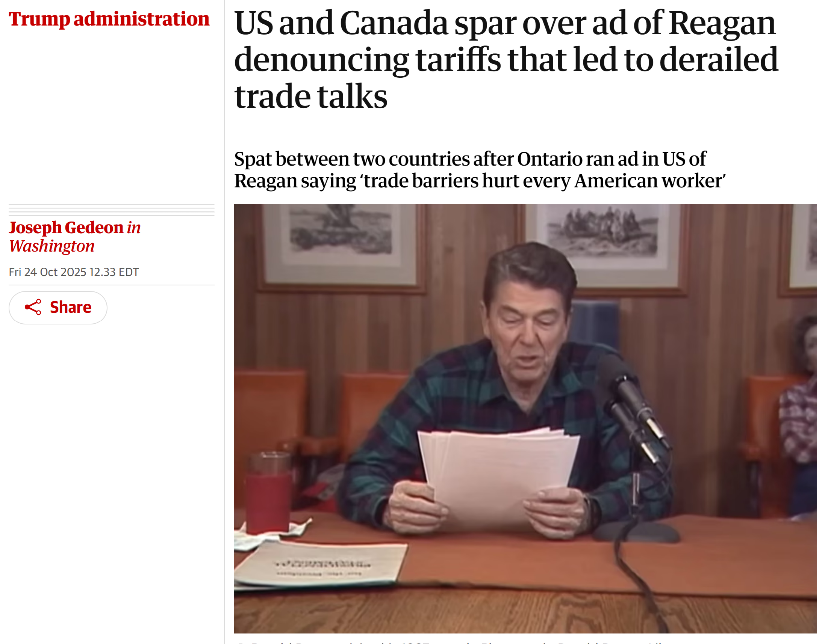Click the booklet lying on the table
The width and height of the screenshot is (825, 644).
pos(321,564)
